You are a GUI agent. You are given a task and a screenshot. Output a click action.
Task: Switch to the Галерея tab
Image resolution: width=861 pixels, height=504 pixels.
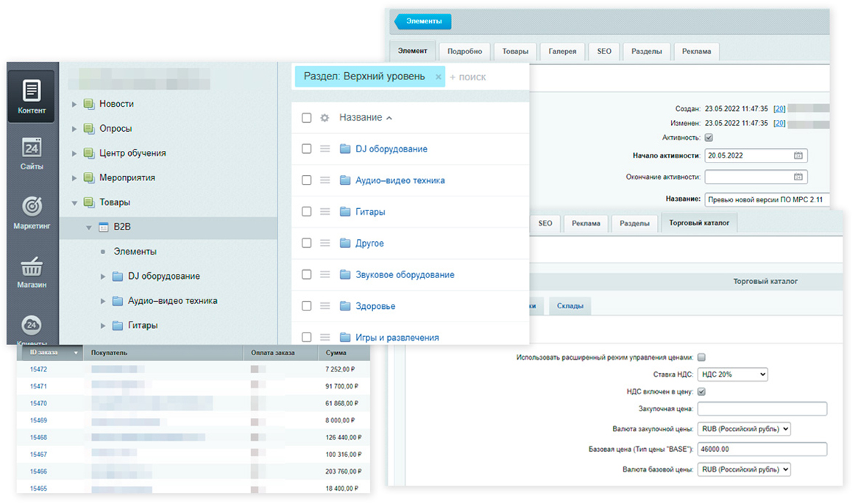(562, 52)
